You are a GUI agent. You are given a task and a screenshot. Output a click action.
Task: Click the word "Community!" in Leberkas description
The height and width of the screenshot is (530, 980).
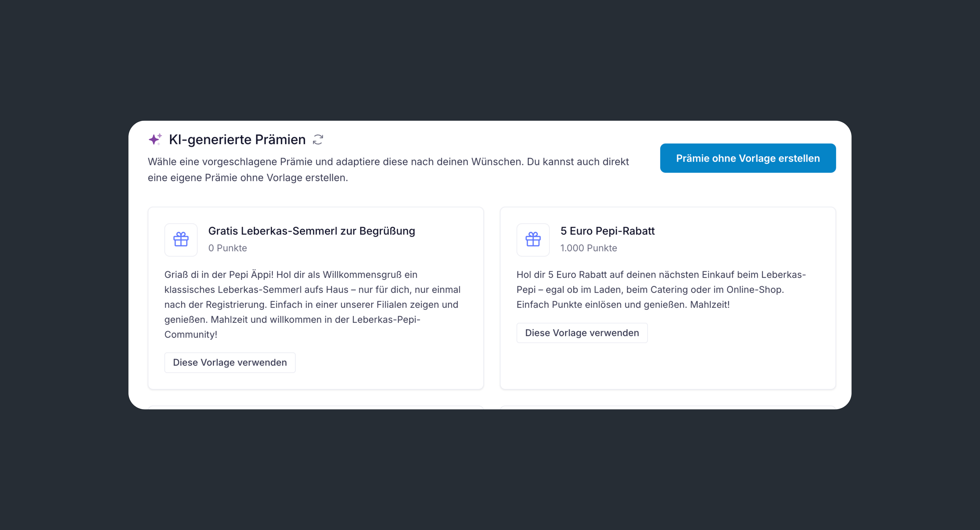191,334
